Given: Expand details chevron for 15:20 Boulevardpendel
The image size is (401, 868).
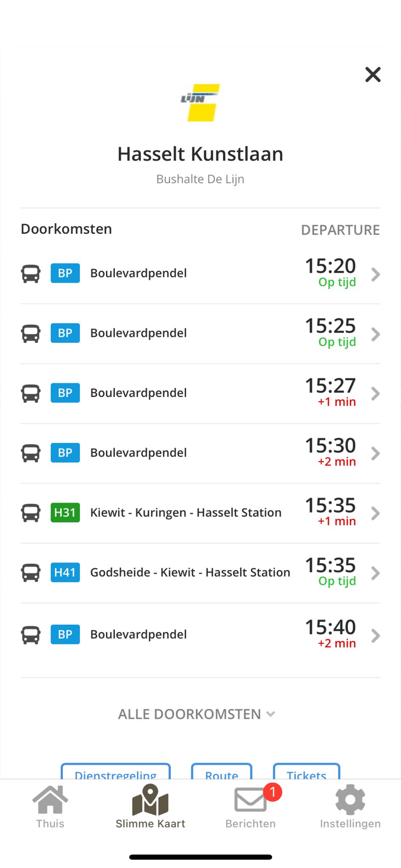Looking at the screenshot, I should pyautogui.click(x=375, y=275).
